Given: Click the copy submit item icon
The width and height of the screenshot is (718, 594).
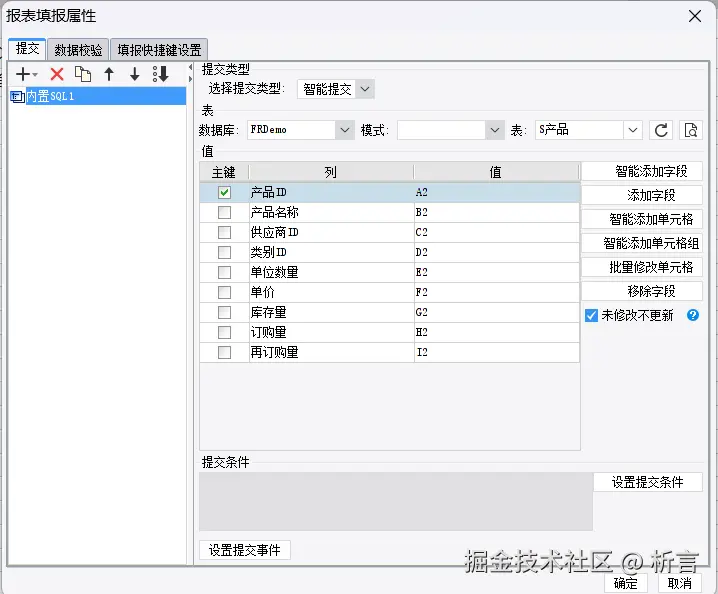Looking at the screenshot, I should pos(83,74).
